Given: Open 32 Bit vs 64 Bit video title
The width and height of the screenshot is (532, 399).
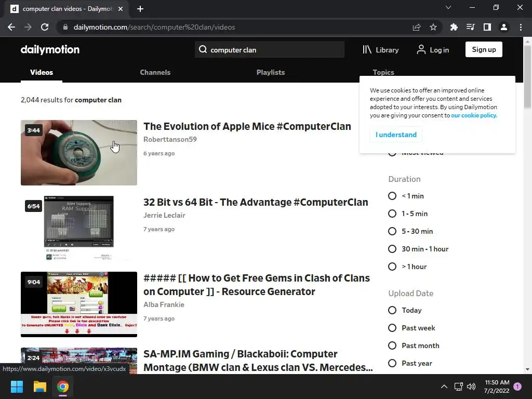Looking at the screenshot, I should 256,202.
